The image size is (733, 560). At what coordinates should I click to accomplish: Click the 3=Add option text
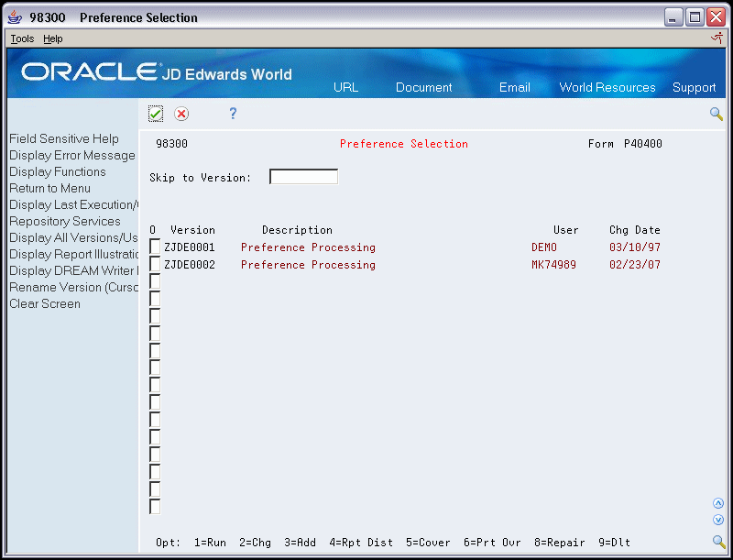pyautogui.click(x=301, y=543)
